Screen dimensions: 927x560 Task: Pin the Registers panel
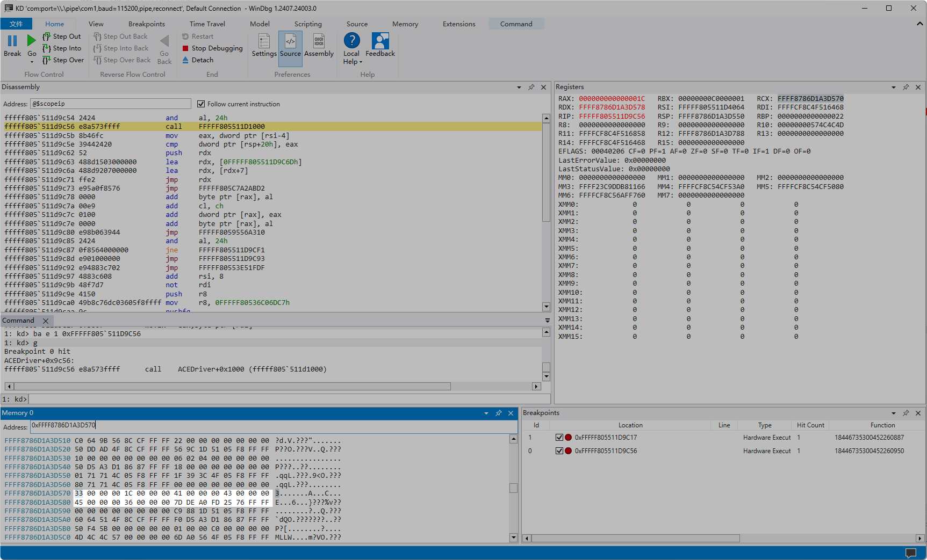[x=906, y=87]
